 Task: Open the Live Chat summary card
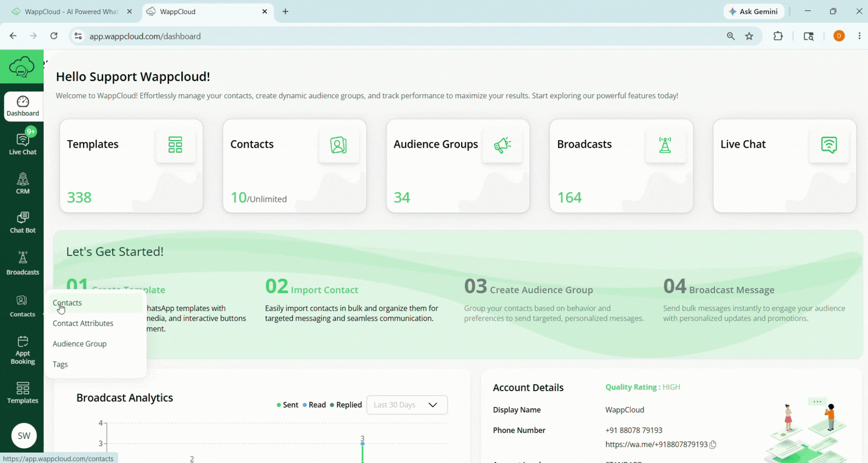[x=785, y=166]
